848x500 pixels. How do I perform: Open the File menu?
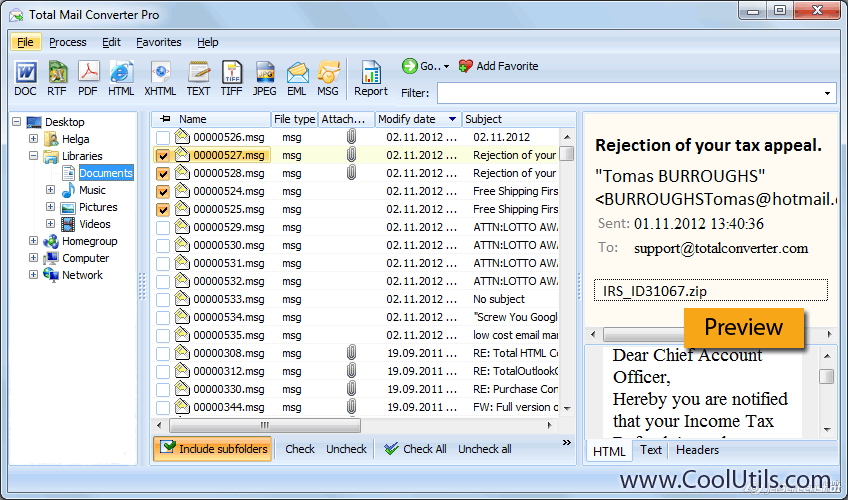25,42
